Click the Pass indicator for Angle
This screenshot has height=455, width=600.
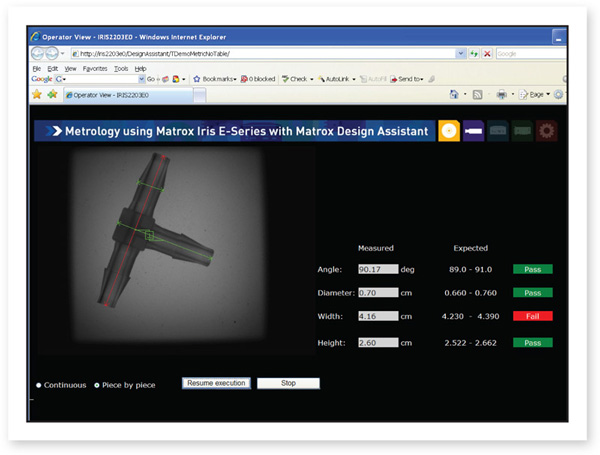tap(533, 269)
